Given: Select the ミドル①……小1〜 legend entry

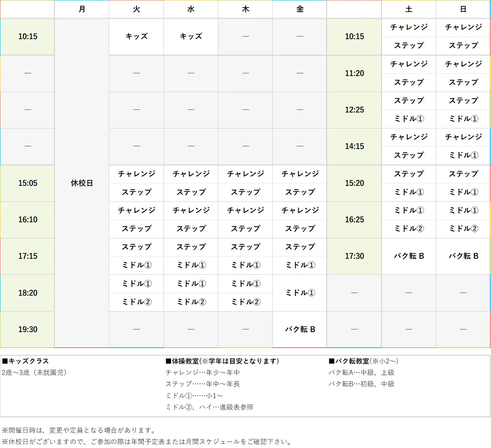Looking at the screenshot, I should 195,395.
